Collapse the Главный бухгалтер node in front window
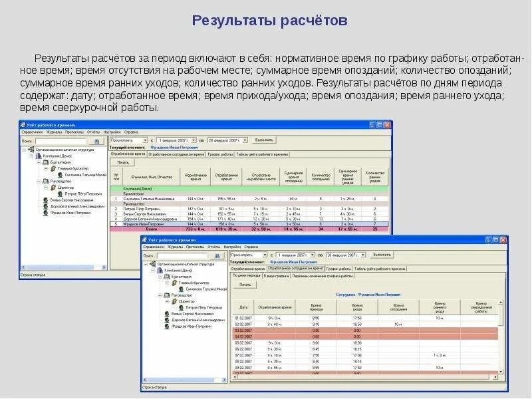 pos(167,283)
